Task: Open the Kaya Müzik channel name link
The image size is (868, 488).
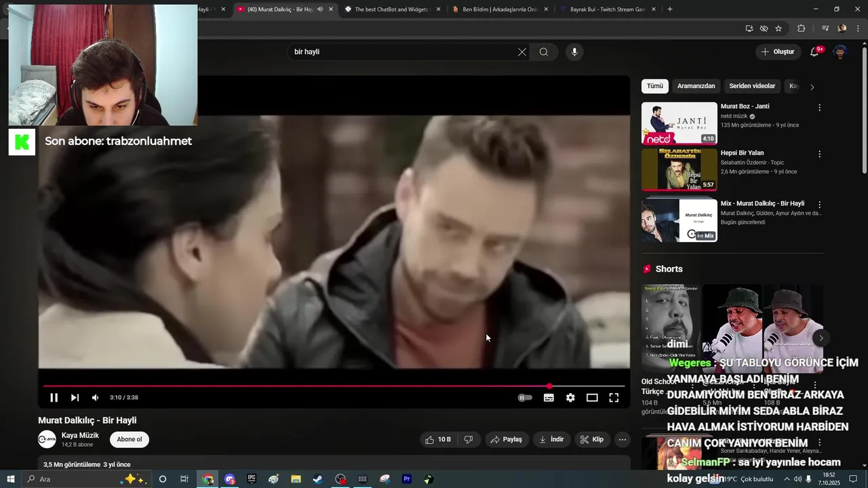Action: pyautogui.click(x=80, y=435)
